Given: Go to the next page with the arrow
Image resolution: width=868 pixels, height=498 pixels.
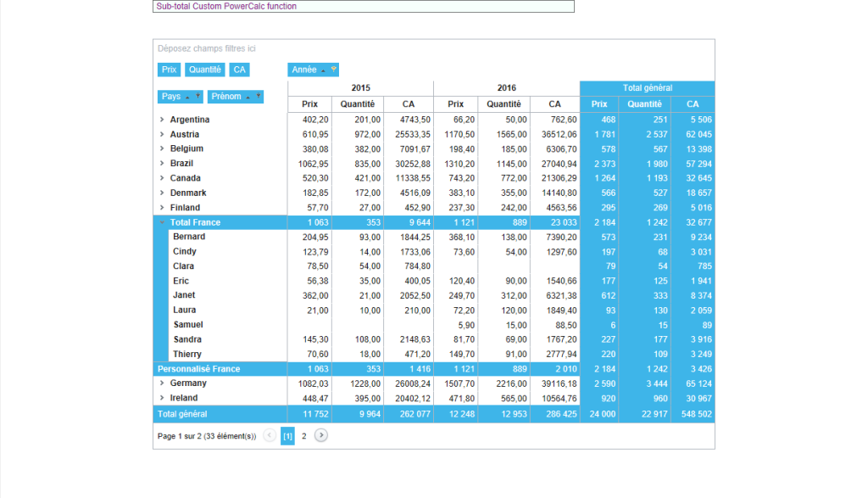Looking at the screenshot, I should click(321, 435).
